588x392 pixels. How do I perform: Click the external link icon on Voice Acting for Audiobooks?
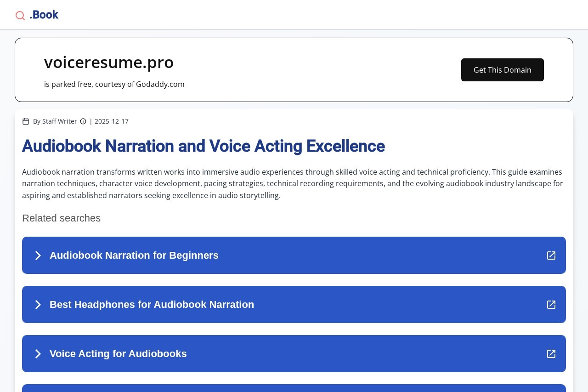pyautogui.click(x=551, y=354)
